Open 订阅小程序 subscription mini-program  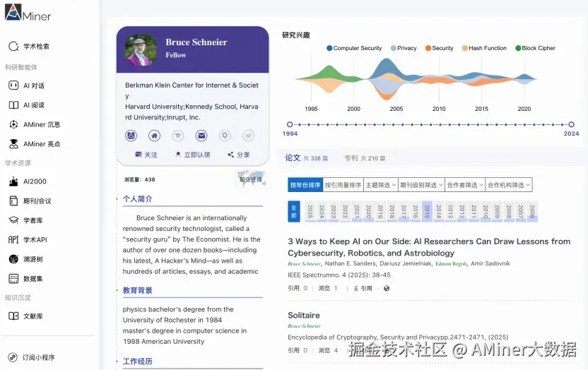pyautogui.click(x=32, y=357)
